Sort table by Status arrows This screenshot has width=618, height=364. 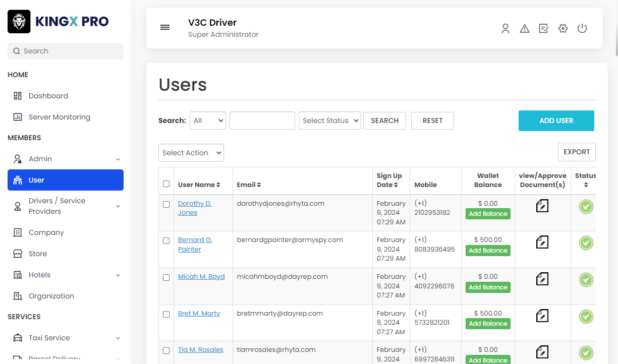pos(586,185)
